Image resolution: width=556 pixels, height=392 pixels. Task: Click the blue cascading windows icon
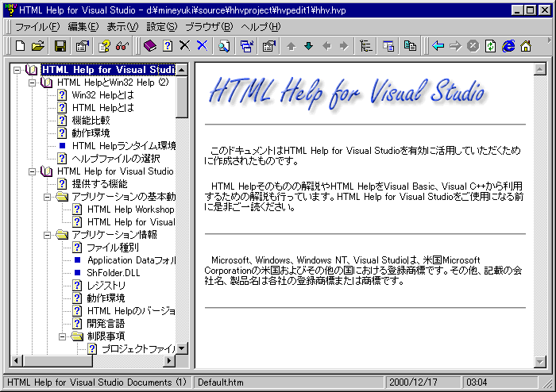point(247,46)
